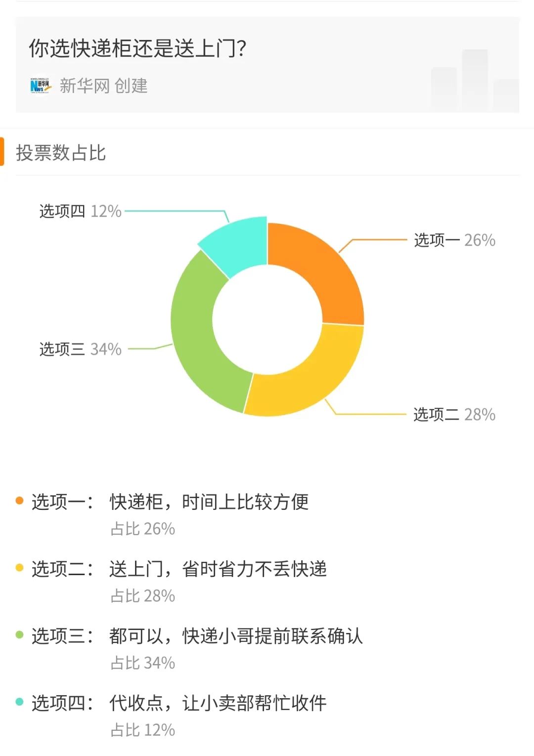Click the 选项三 34% chart label

pos(81,349)
